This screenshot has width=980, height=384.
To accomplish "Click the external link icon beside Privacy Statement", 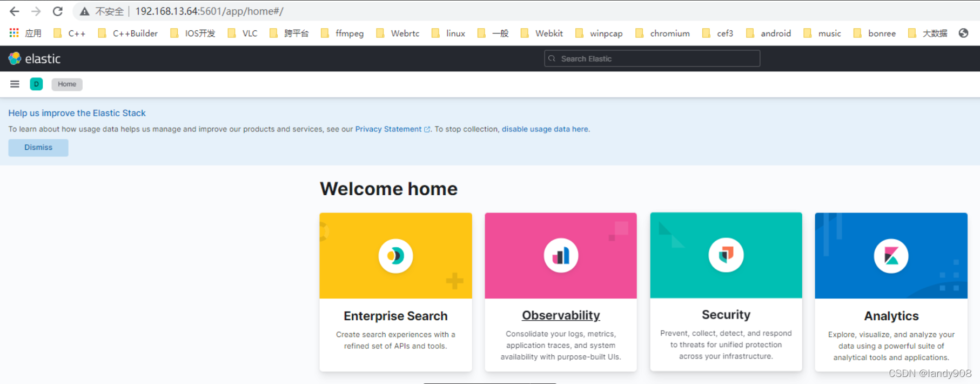I will click(x=427, y=129).
